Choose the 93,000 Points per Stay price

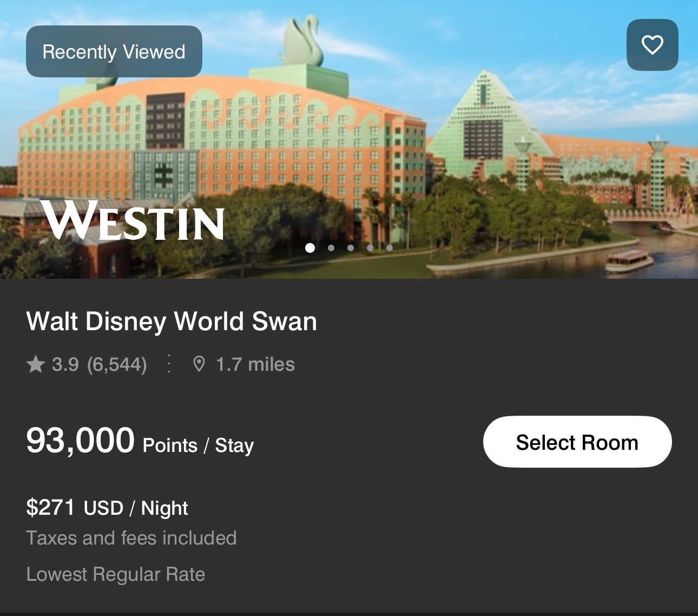pos(140,441)
